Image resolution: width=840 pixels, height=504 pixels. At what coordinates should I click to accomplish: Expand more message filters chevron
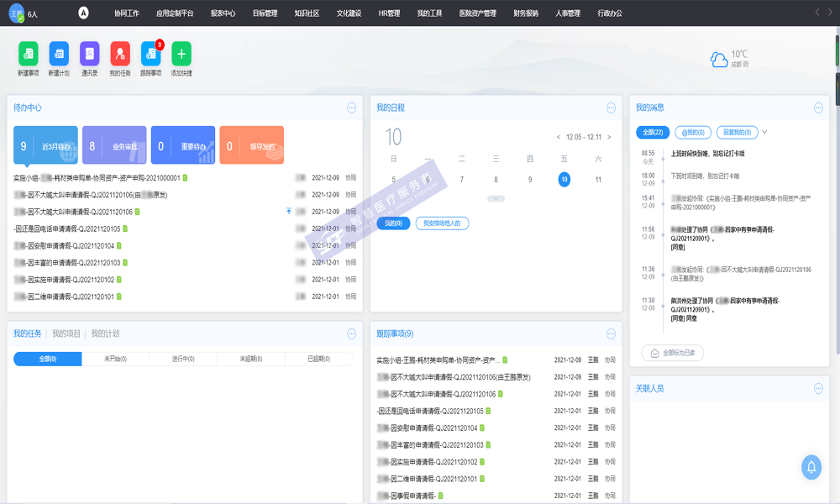[x=764, y=133]
